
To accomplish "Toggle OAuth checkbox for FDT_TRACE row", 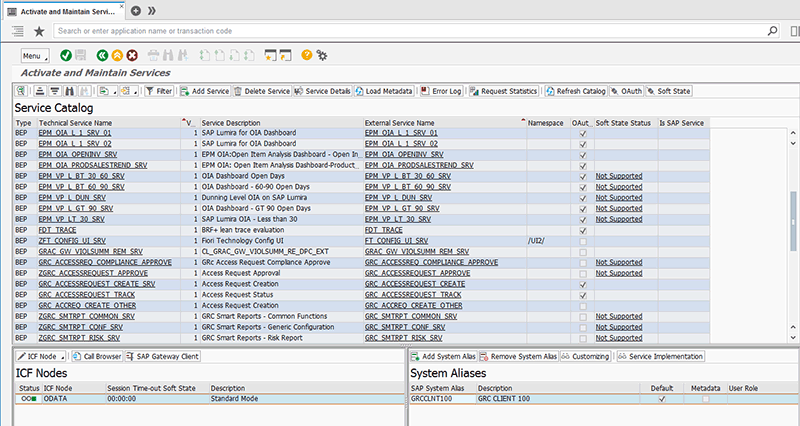I will (x=582, y=229).
